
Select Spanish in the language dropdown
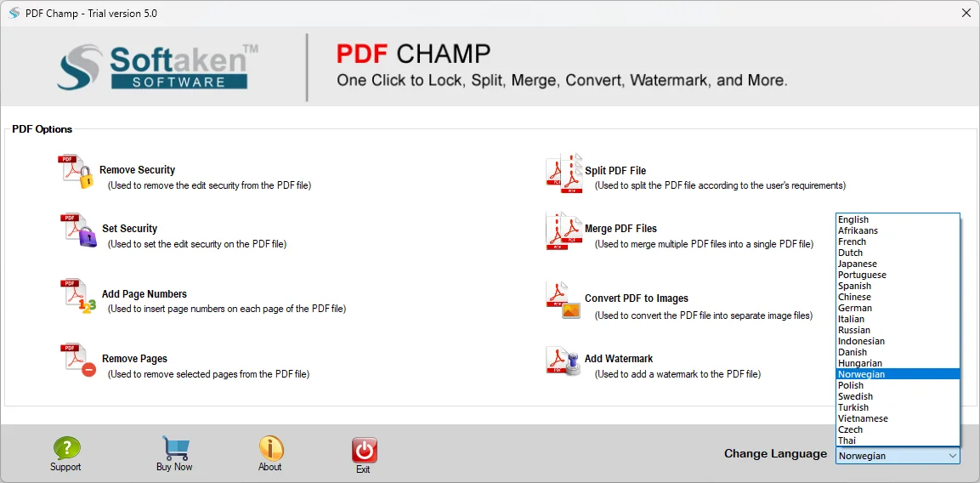(898, 286)
